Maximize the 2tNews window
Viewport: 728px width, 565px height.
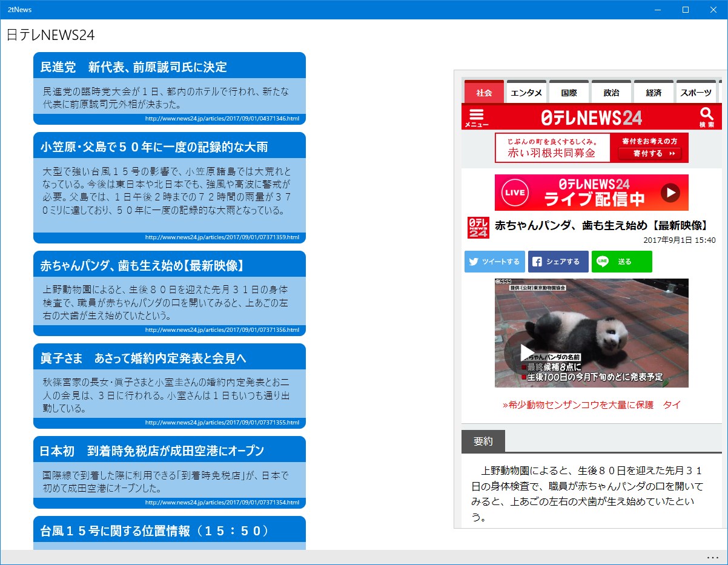click(686, 9)
